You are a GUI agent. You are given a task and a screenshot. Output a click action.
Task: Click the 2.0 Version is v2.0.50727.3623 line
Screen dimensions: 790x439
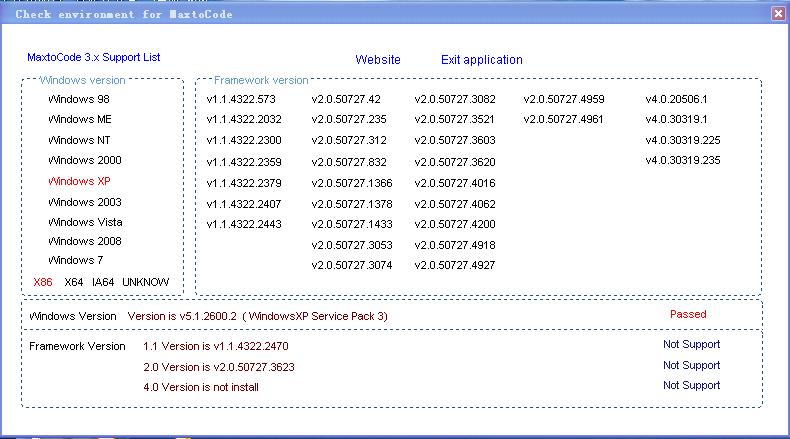(219, 367)
